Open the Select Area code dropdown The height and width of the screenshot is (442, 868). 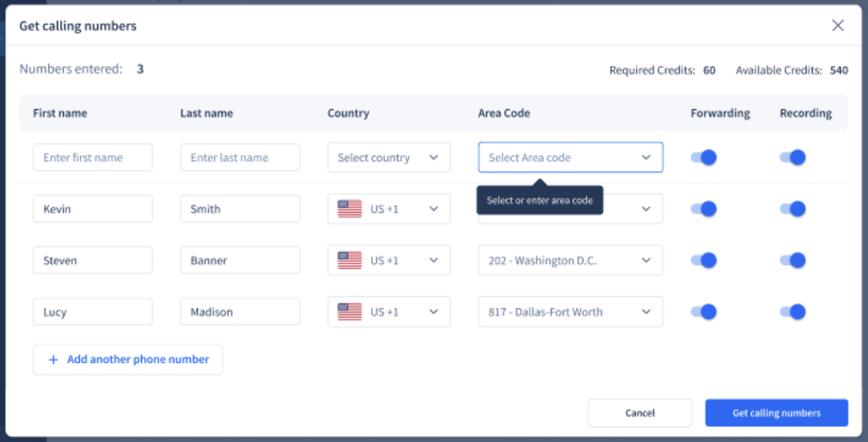click(x=571, y=157)
